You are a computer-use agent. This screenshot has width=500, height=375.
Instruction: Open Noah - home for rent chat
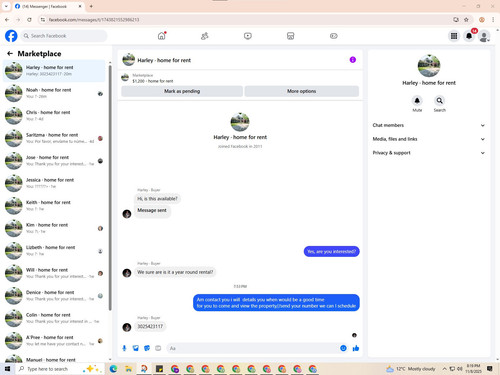(x=54, y=93)
